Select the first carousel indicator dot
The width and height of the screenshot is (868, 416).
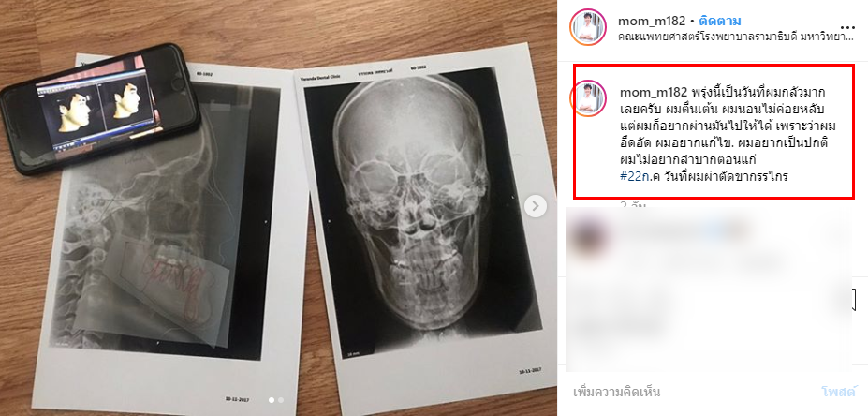[272, 399]
